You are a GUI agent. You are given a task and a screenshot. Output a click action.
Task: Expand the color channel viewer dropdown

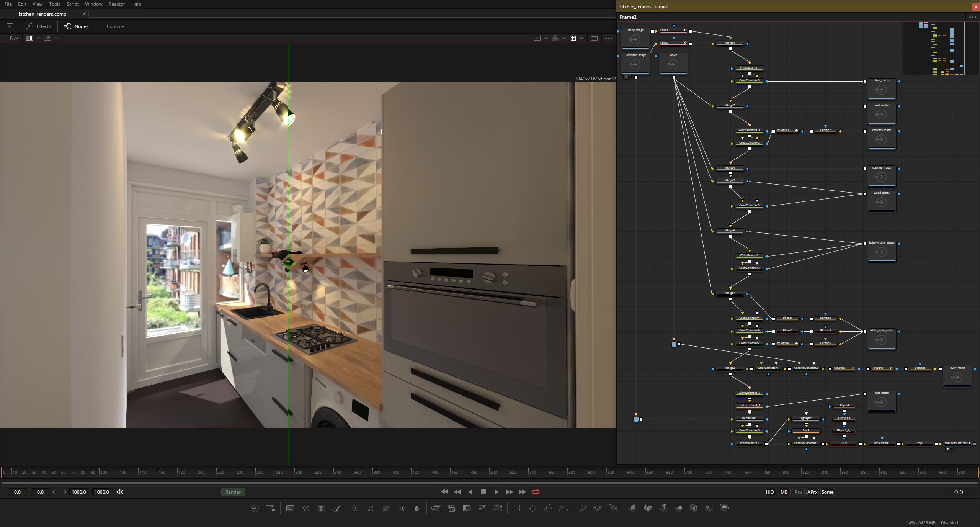tap(564, 38)
